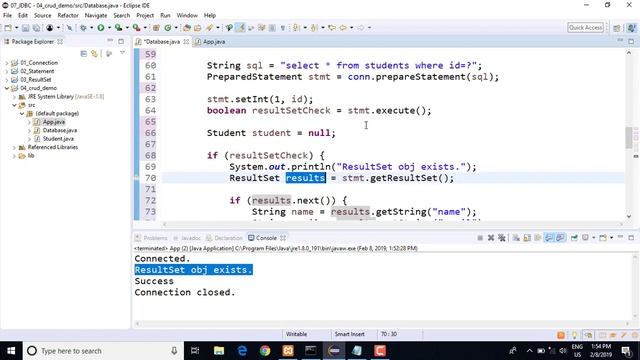
Task: Toggle Scroll Lock in Console toolbar
Action: click(527, 238)
